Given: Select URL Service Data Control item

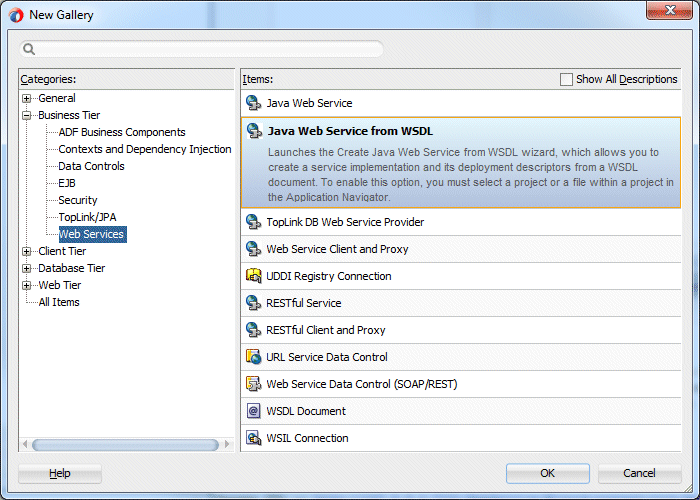Looking at the screenshot, I should click(461, 357).
